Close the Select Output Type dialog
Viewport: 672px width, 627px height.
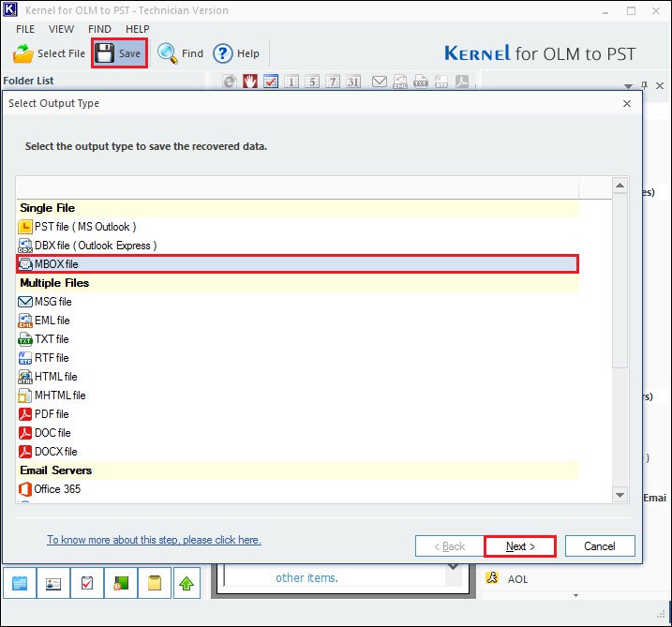(627, 103)
